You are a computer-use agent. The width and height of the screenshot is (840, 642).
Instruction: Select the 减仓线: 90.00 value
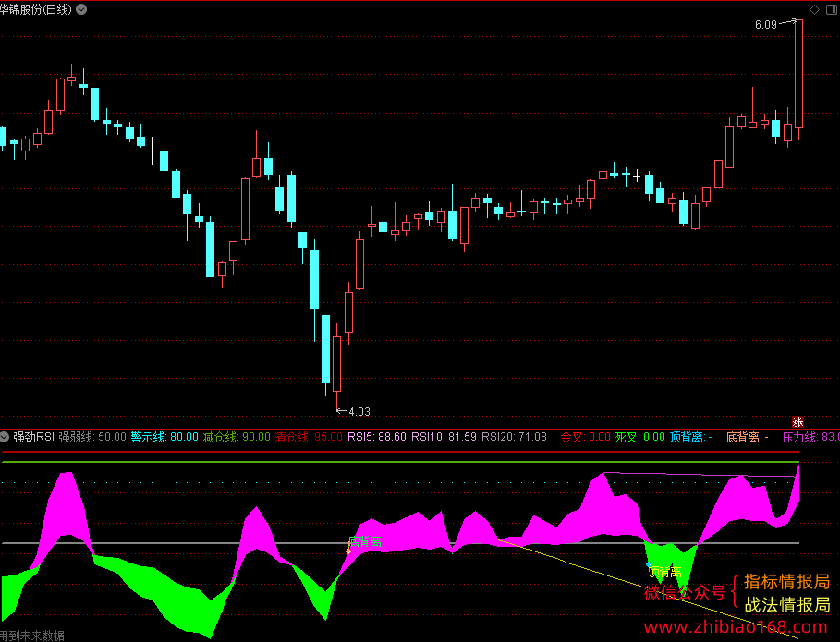[237, 437]
